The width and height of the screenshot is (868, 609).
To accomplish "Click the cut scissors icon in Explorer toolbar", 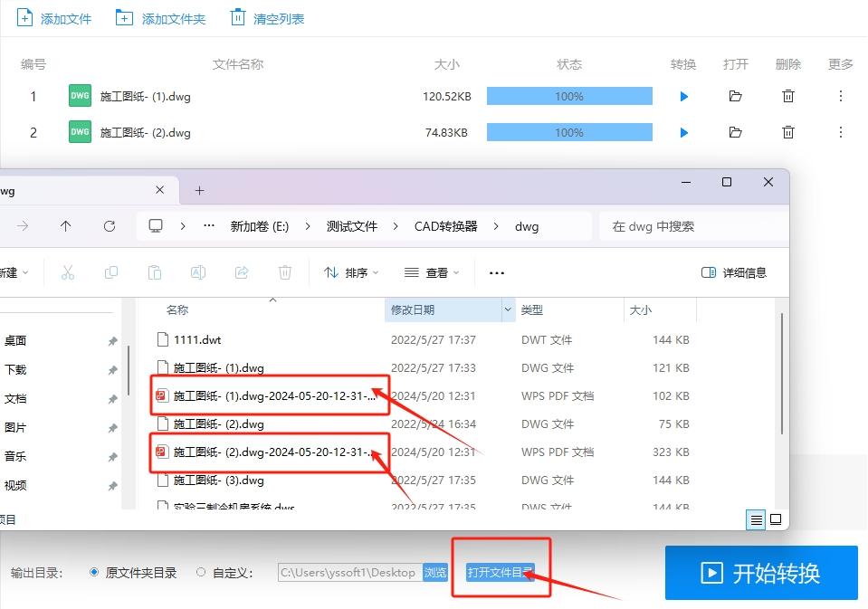I will (x=68, y=271).
